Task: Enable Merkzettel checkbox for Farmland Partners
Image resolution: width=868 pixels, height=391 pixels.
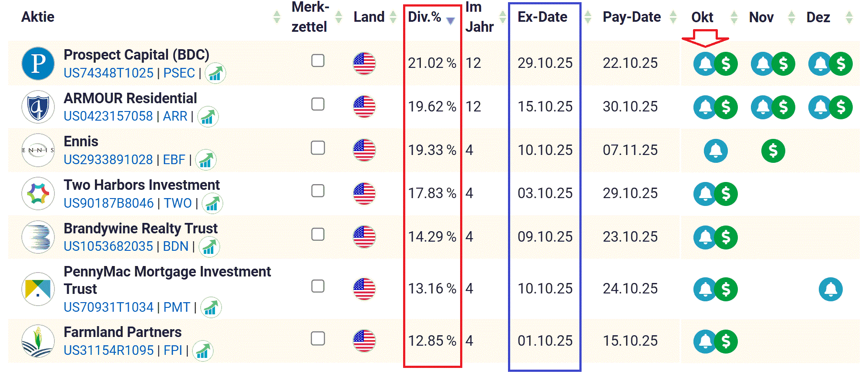Action: coord(318,338)
